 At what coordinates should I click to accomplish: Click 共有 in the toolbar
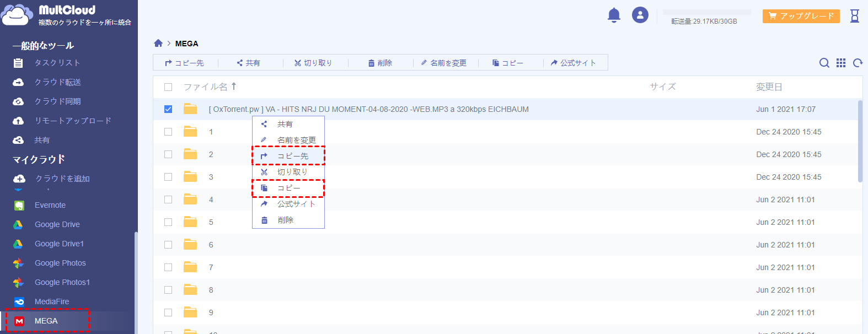249,63
